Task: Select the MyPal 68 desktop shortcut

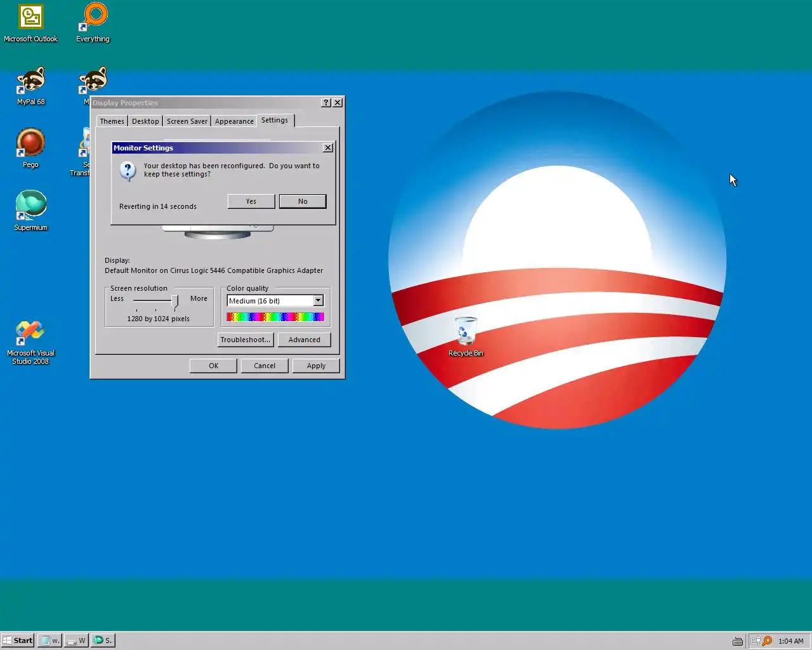Action: [x=30, y=86]
